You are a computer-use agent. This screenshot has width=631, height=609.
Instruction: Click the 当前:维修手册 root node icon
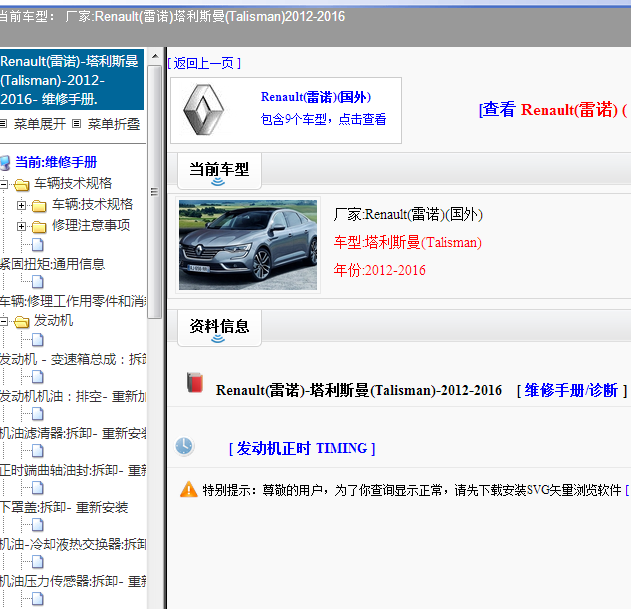[x=5, y=162]
